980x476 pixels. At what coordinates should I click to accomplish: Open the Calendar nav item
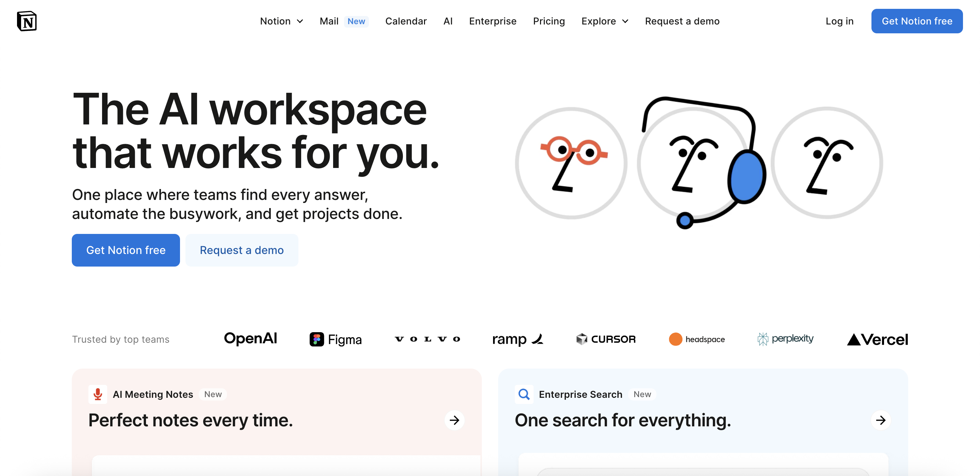(406, 21)
